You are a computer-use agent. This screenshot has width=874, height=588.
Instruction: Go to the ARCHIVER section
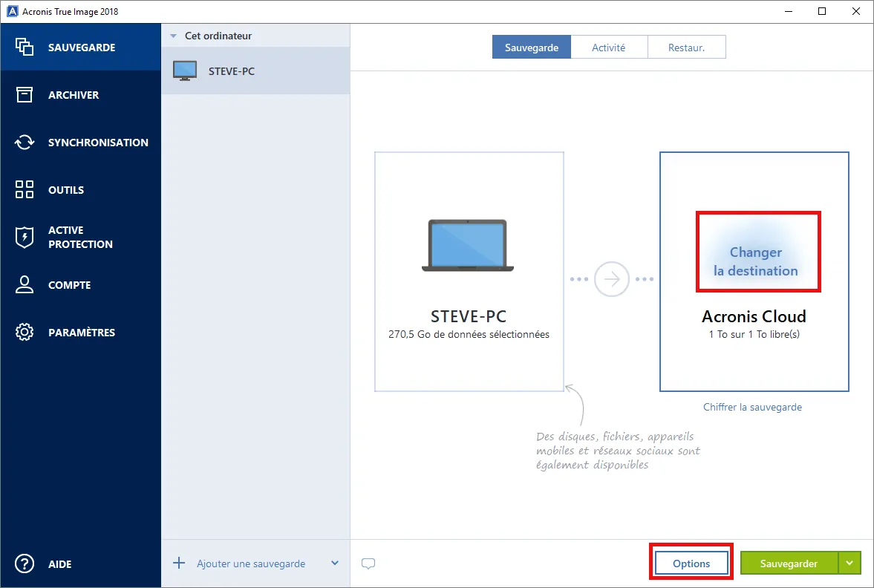tap(74, 95)
